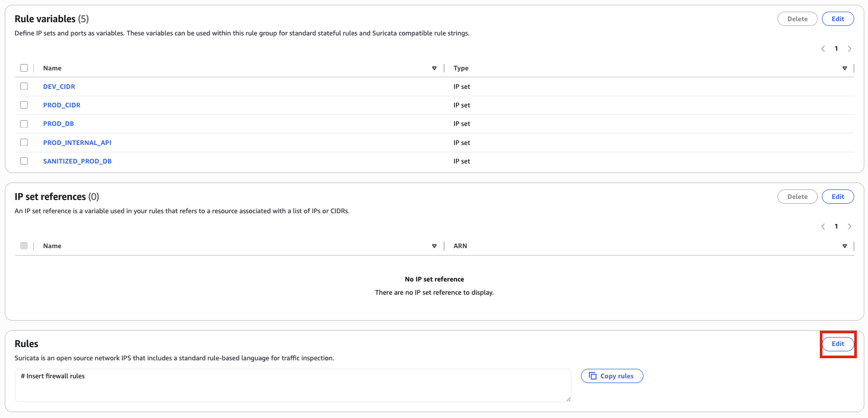Open the PROD_INTERNAL_API variable link

[x=77, y=143]
